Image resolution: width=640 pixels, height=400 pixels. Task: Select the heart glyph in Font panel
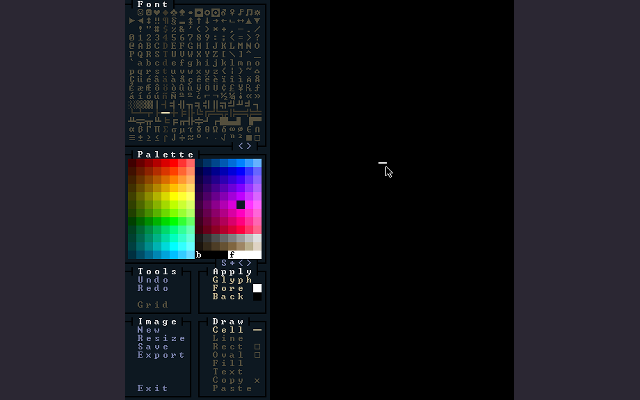pos(157,12)
